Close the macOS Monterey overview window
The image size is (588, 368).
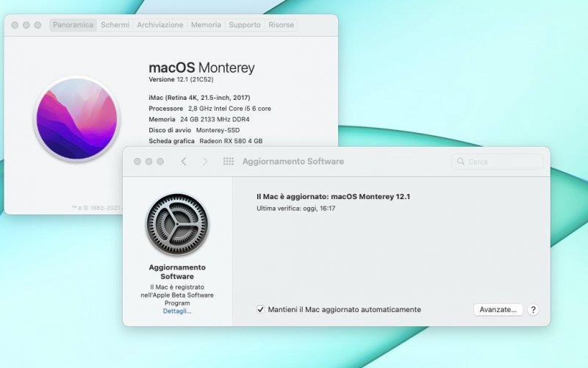(x=15, y=25)
